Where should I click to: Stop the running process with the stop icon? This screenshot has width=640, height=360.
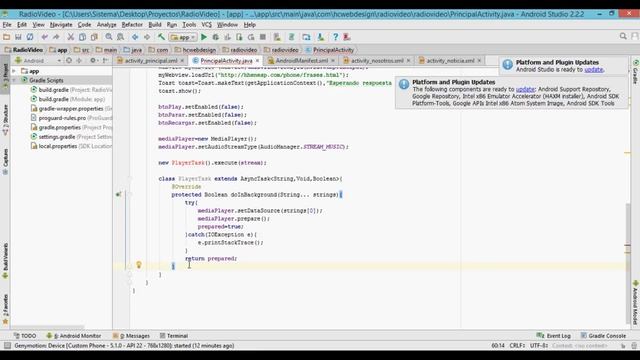263,37
